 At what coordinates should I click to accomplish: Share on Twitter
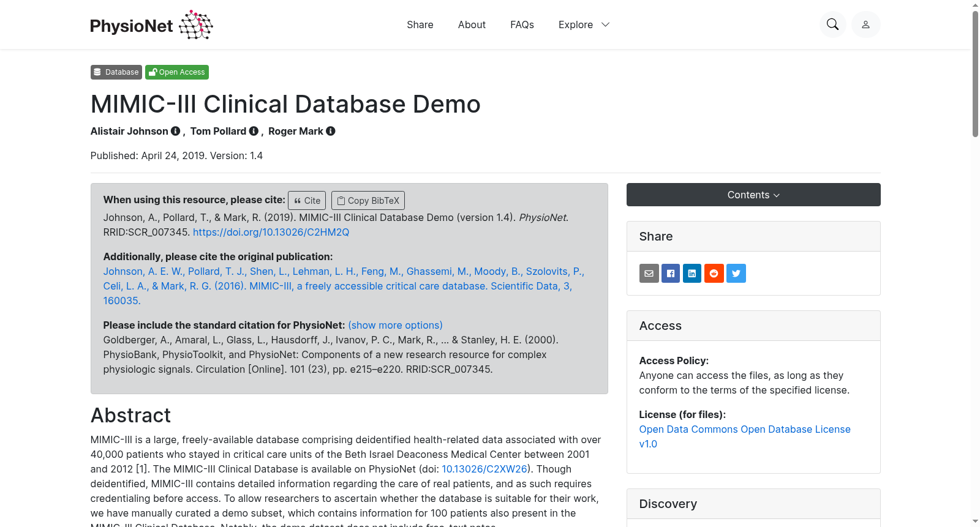click(x=736, y=274)
